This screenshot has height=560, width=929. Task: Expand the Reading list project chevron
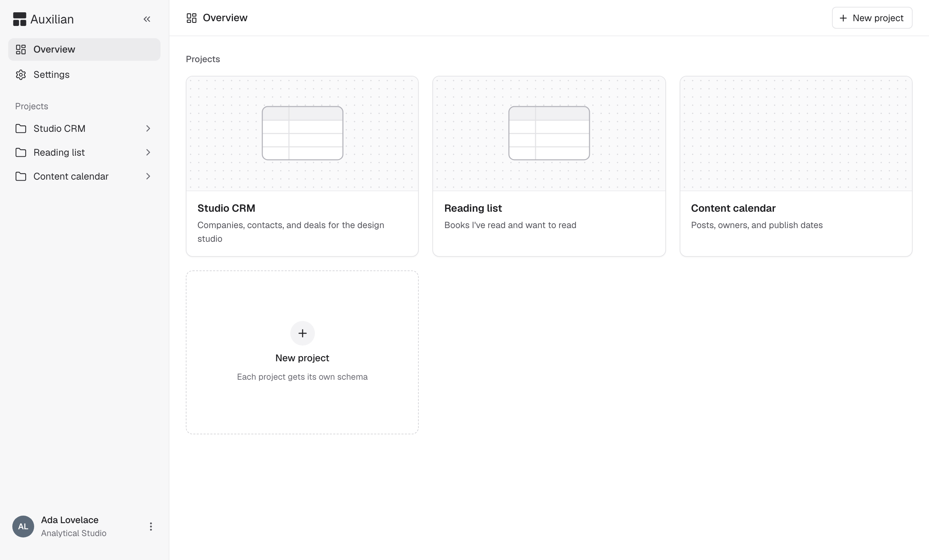point(148,152)
